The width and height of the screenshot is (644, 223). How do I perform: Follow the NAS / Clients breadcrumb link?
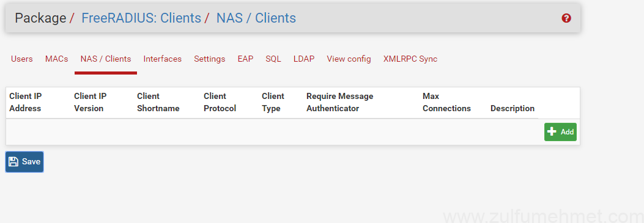[x=256, y=18]
